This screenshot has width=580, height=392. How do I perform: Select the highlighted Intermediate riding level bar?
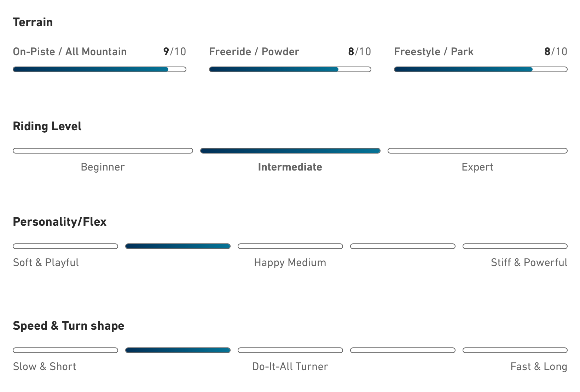click(290, 151)
